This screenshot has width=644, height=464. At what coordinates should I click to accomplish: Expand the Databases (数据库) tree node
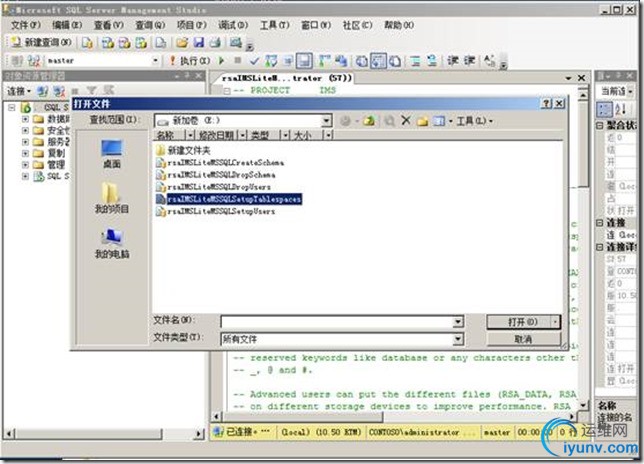click(25, 119)
